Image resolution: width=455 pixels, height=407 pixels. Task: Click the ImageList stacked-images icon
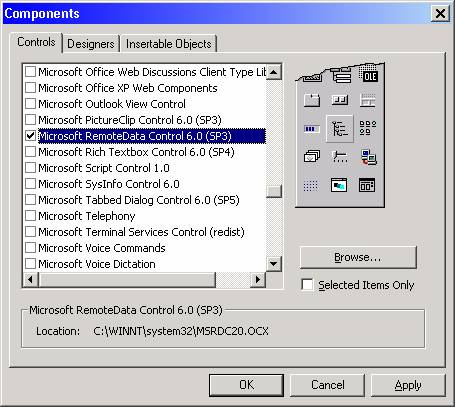coord(311,156)
